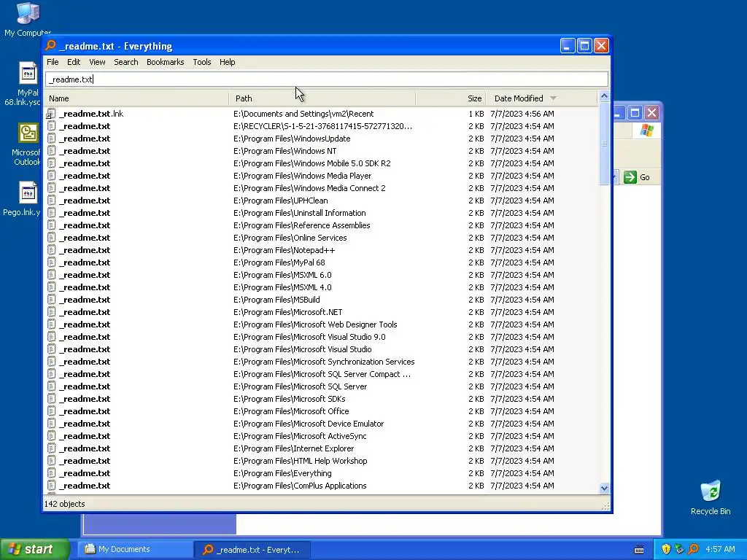Click the Start button
747x560 pixels.
34,549
